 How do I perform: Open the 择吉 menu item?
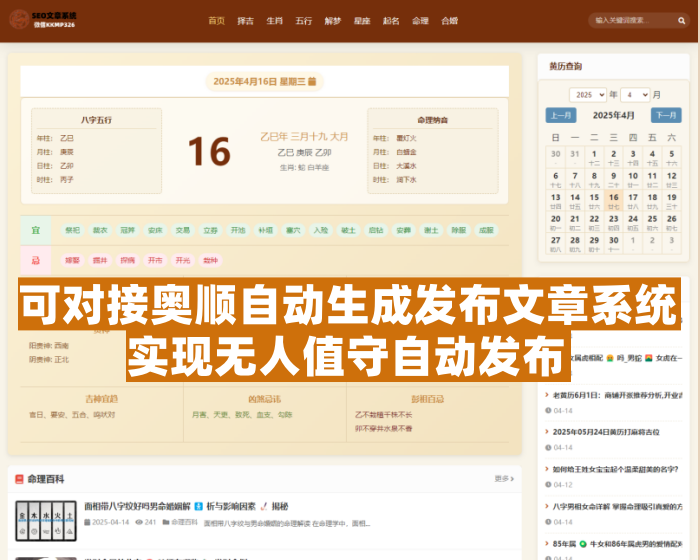tap(246, 21)
